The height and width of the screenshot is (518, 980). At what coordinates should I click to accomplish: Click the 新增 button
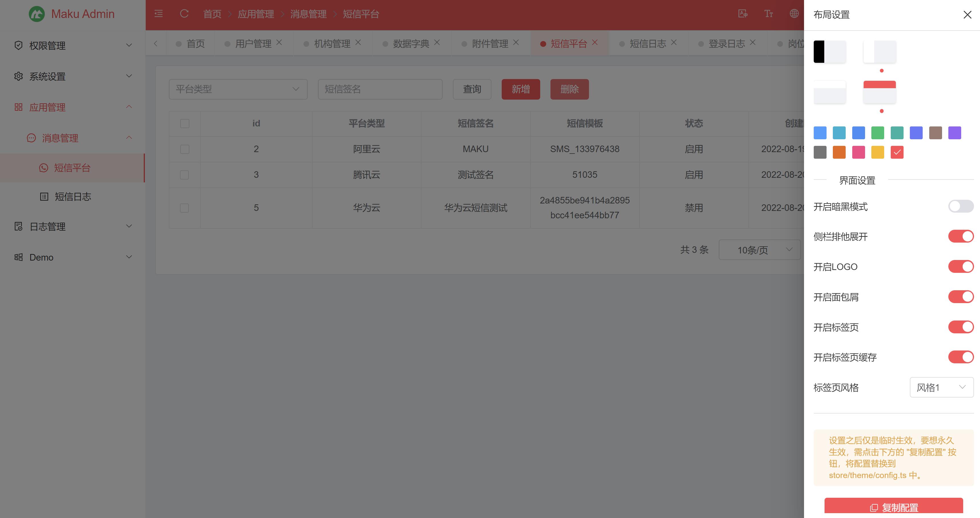(x=521, y=89)
